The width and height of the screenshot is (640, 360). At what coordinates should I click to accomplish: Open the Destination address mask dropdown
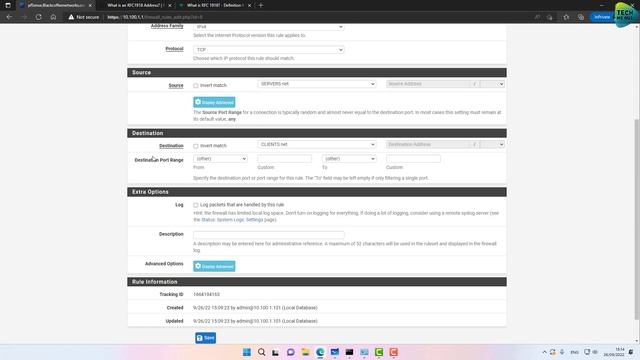click(492, 144)
